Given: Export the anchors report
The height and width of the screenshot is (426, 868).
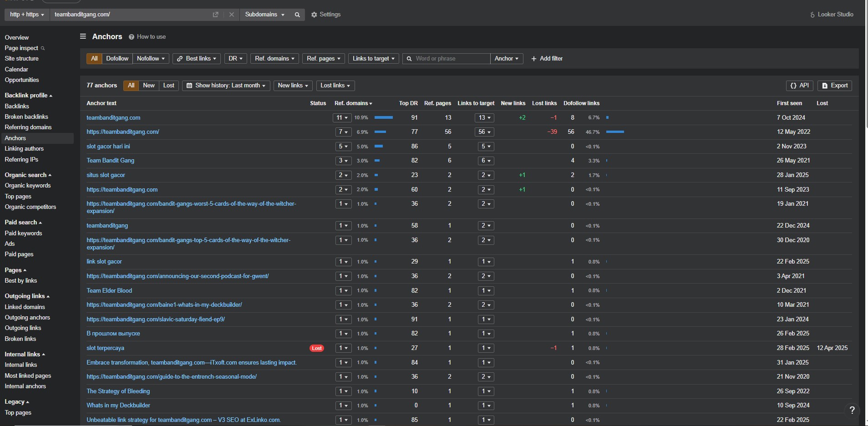Looking at the screenshot, I should 835,86.
